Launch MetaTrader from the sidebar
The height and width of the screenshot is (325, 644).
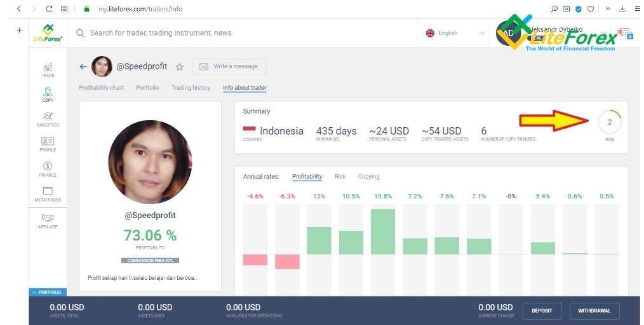pos(48,193)
